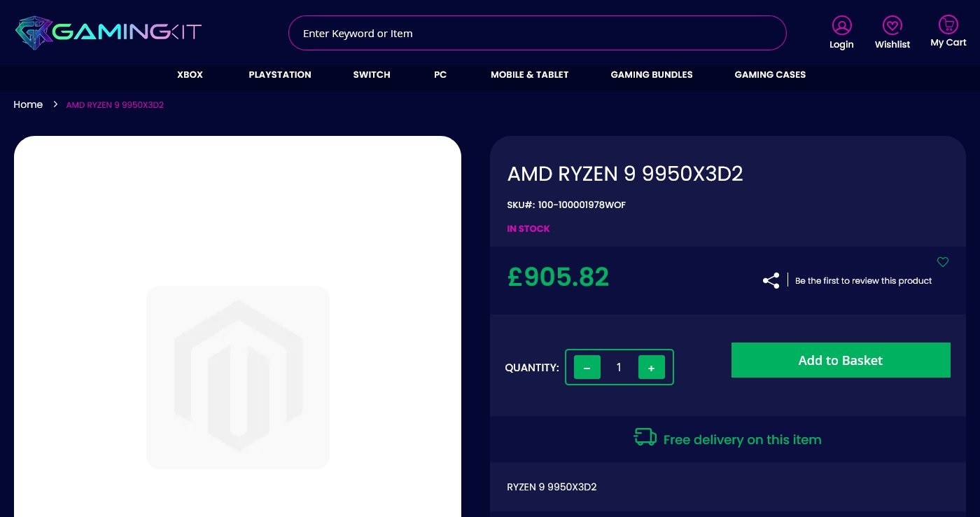Click the plus quantity stepper
This screenshot has height=517, width=980.
pyautogui.click(x=652, y=367)
